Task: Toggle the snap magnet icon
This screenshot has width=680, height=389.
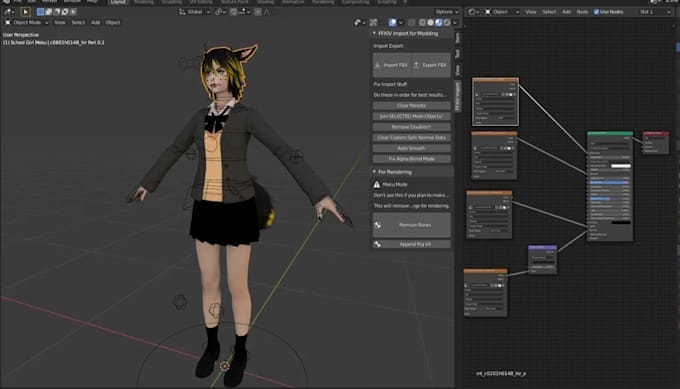Action: (x=233, y=12)
